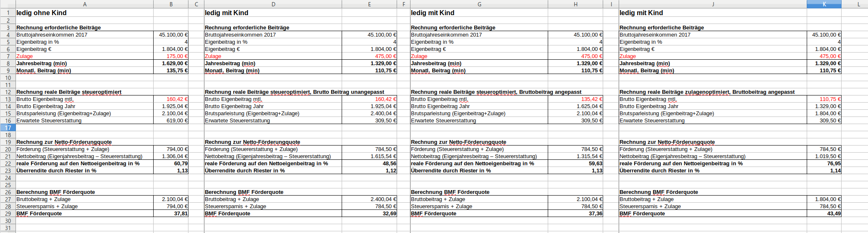The image size is (868, 233).
Task: Click BMF Förderquote value '37,81'
Action: point(181,214)
